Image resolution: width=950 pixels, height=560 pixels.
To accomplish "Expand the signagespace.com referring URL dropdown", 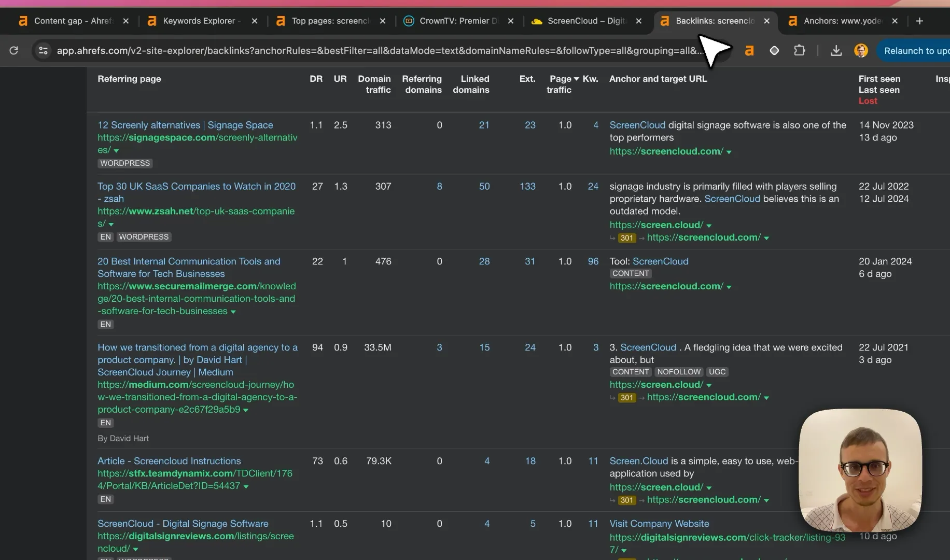I will tap(116, 150).
